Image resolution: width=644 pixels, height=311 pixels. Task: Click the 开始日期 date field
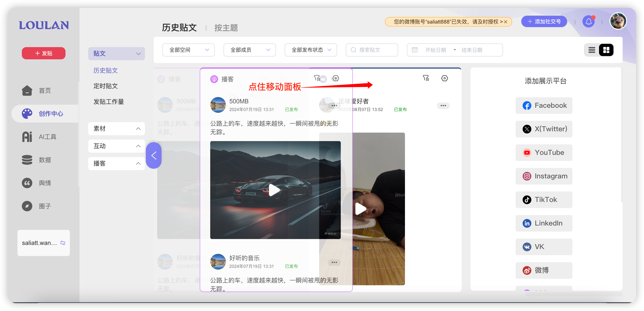pyautogui.click(x=436, y=50)
